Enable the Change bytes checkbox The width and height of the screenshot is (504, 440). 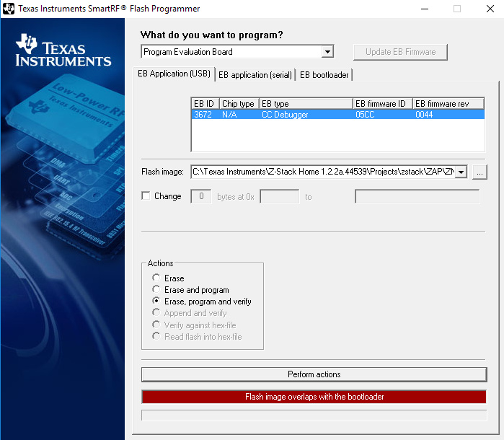[146, 196]
